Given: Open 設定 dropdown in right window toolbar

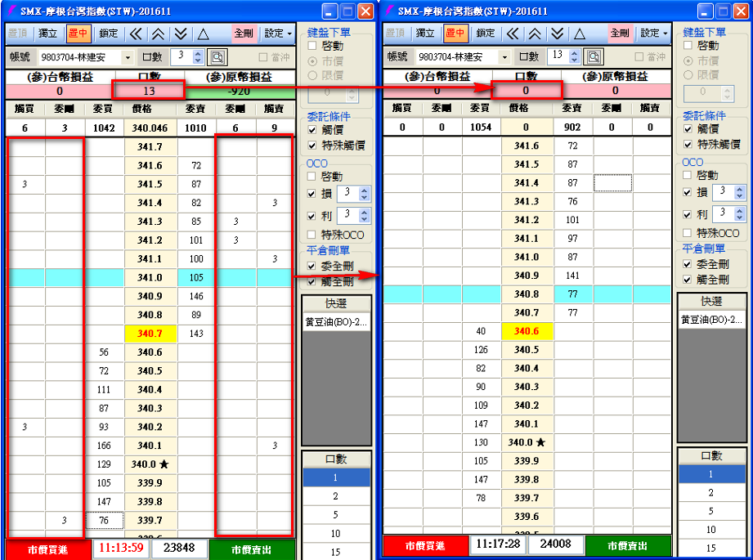Looking at the screenshot, I should [654, 34].
